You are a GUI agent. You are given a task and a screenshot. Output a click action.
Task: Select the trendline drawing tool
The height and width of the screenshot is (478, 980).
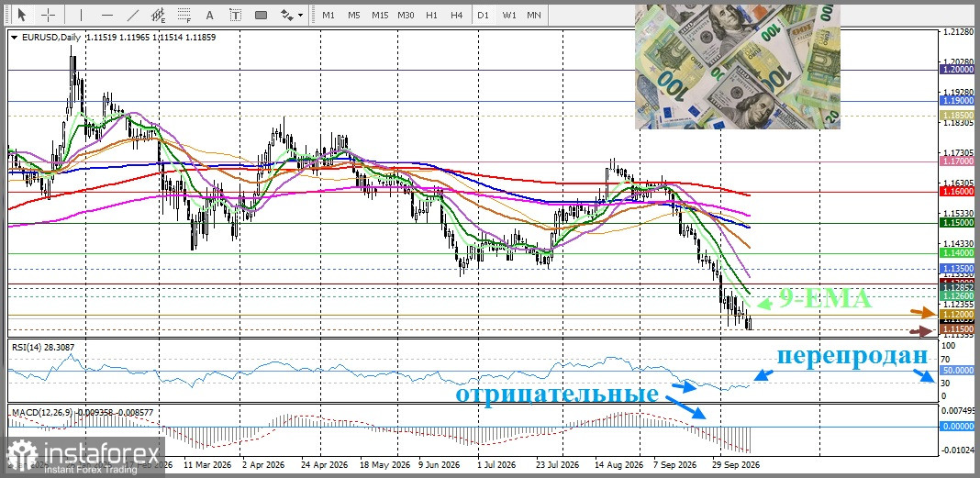[132, 15]
